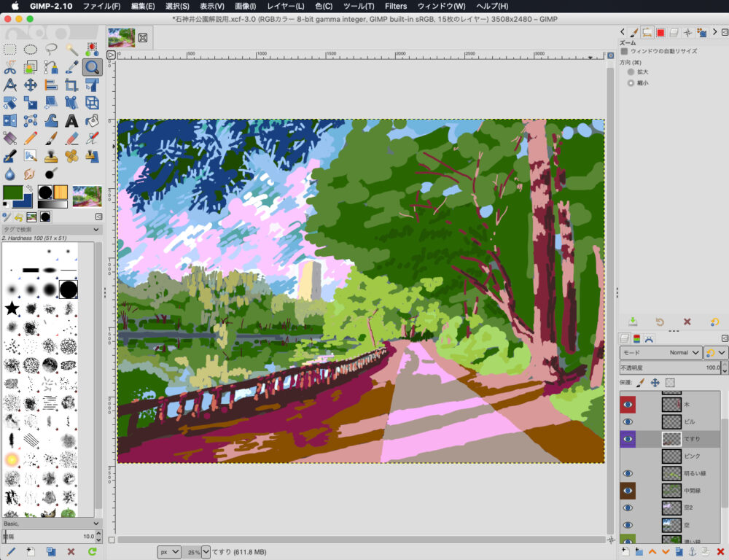Pick the Bucket Fill tool
729x560 pixels.
(92, 121)
